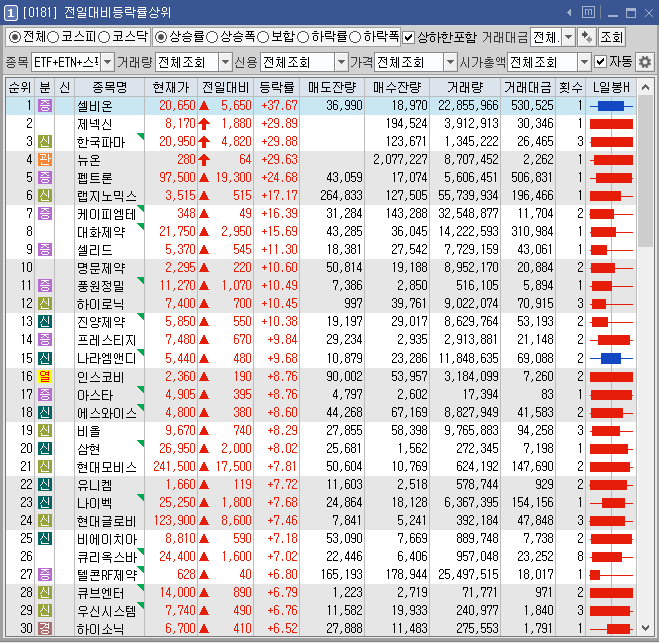Select the 상승률 radio option
The width and height of the screenshot is (659, 643).
tap(161, 37)
